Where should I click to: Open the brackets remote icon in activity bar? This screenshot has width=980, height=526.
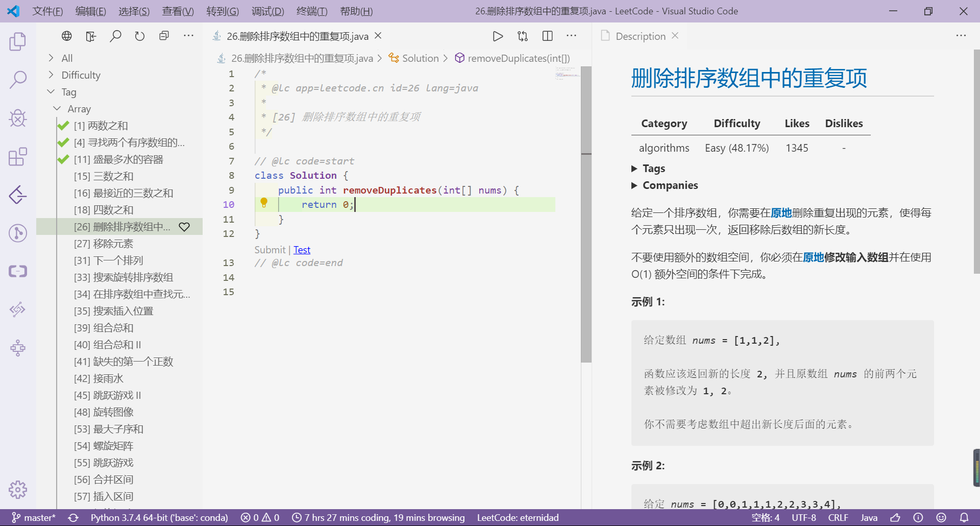(18, 271)
